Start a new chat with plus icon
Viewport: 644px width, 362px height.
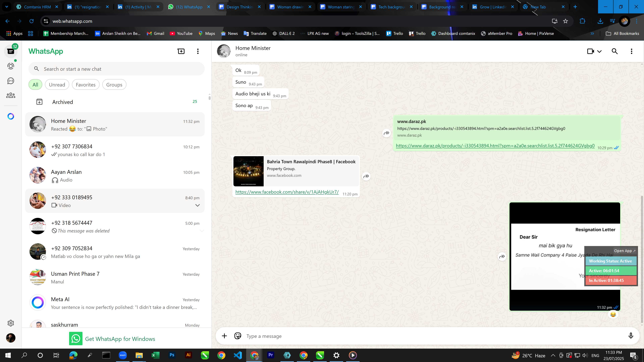[x=181, y=51]
